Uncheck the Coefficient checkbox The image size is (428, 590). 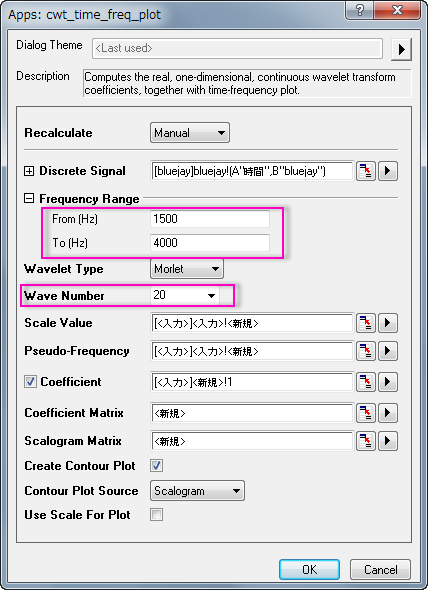pyautogui.click(x=30, y=382)
